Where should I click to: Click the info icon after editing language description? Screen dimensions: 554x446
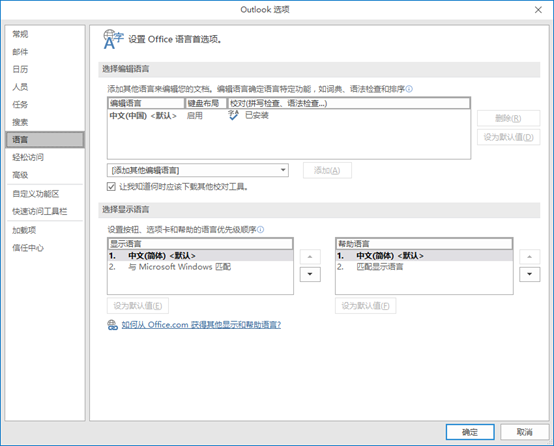(x=409, y=89)
